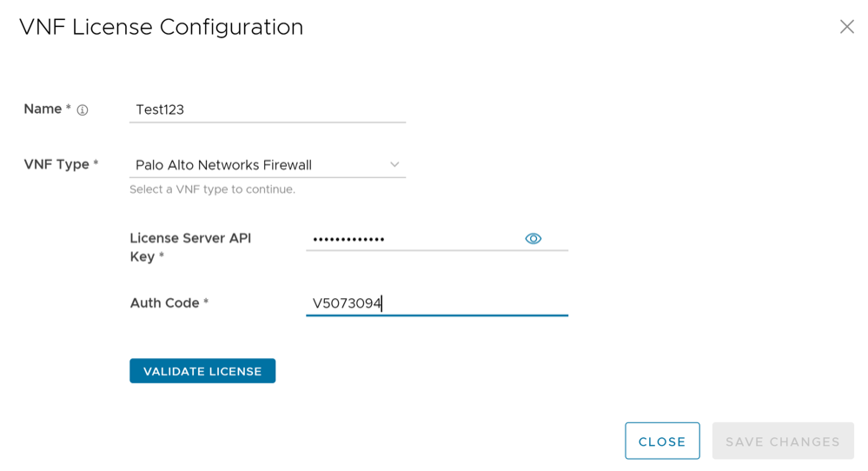Click the VNF Type label
Viewport: 868px width, 471px height.
coord(56,164)
